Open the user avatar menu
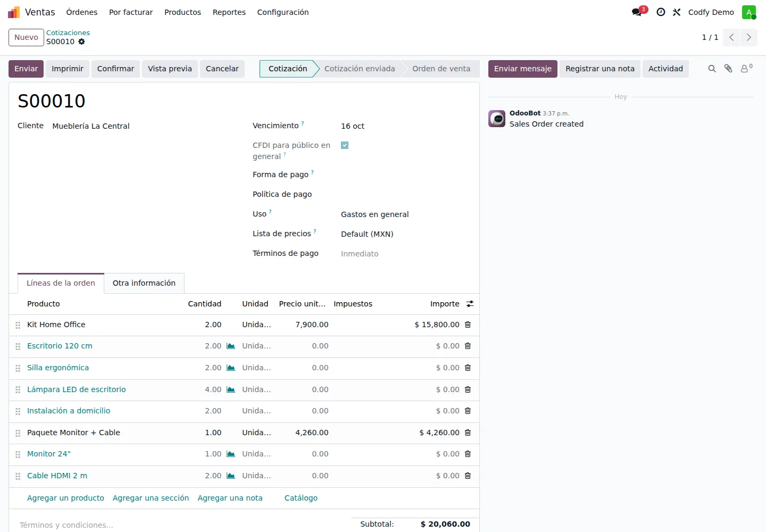Viewport: 766px width, 532px height. point(749,12)
